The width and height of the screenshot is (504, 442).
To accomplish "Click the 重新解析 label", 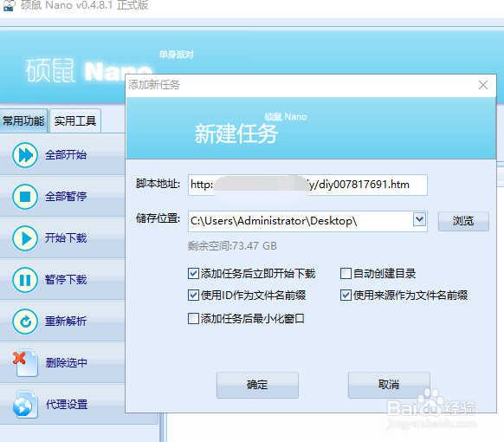I will point(66,322).
